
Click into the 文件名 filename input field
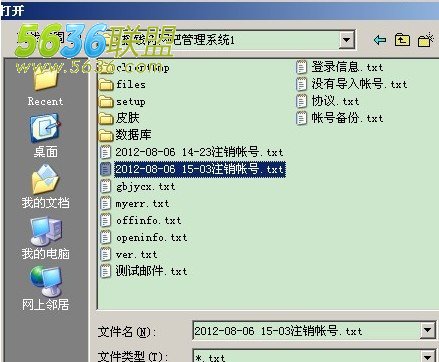[306, 331]
